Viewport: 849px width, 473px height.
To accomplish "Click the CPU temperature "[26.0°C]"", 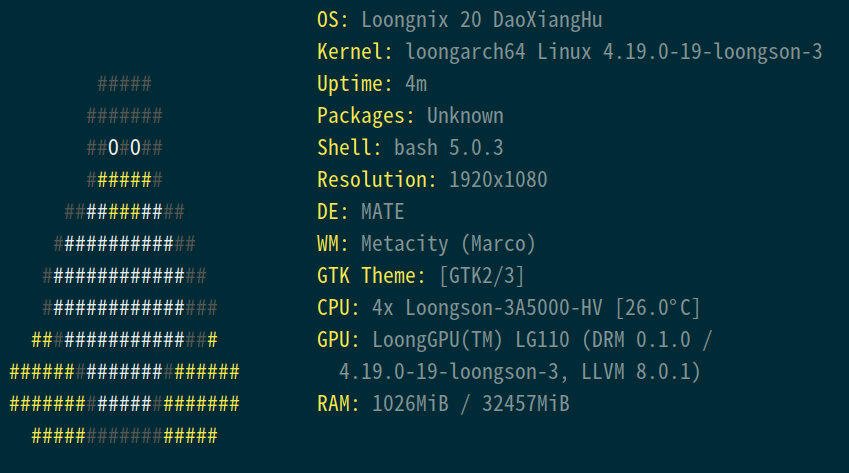I will pyautogui.click(x=657, y=308).
